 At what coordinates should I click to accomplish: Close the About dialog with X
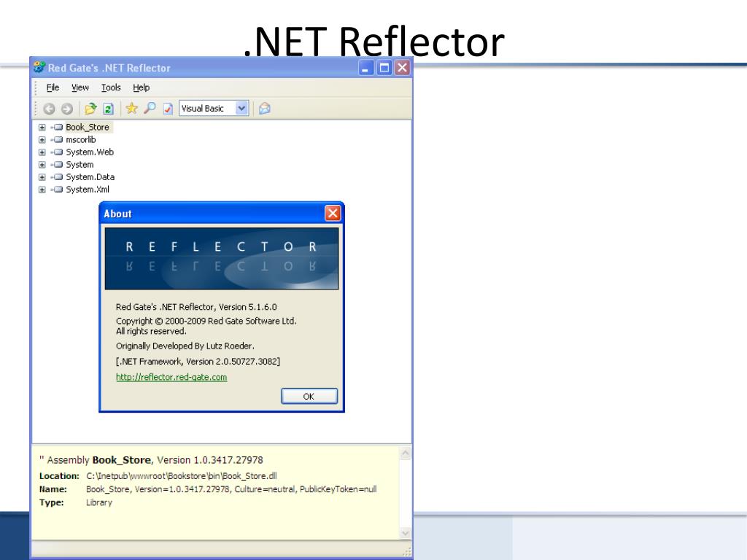point(333,214)
